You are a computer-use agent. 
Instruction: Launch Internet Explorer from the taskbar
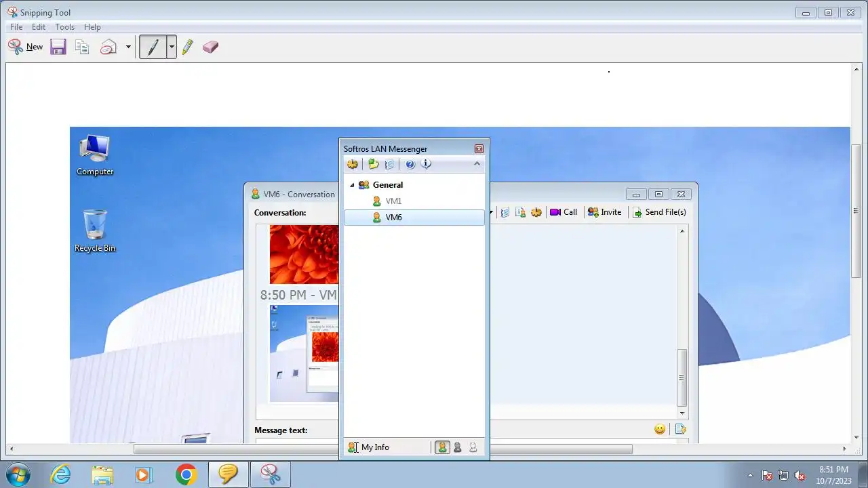coord(61,474)
